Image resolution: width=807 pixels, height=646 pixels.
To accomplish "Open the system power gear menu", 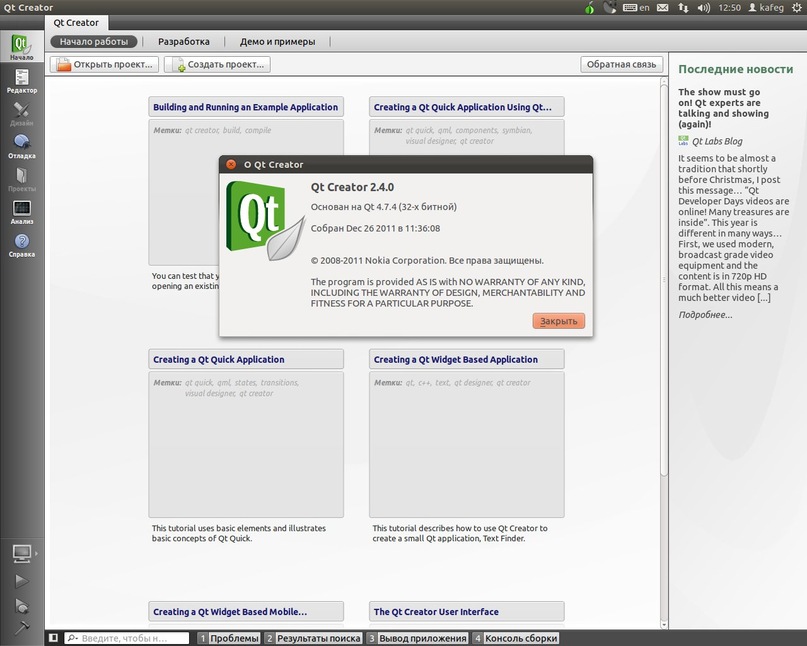I will tap(796, 8).
